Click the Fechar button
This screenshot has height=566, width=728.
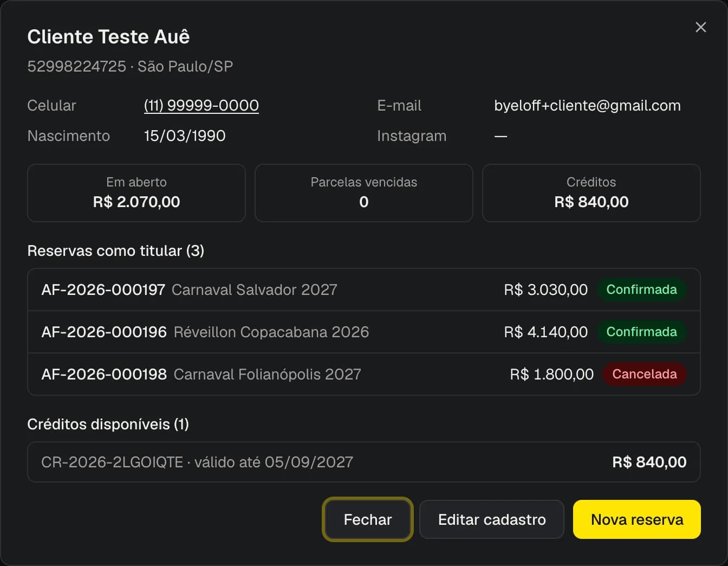(368, 519)
